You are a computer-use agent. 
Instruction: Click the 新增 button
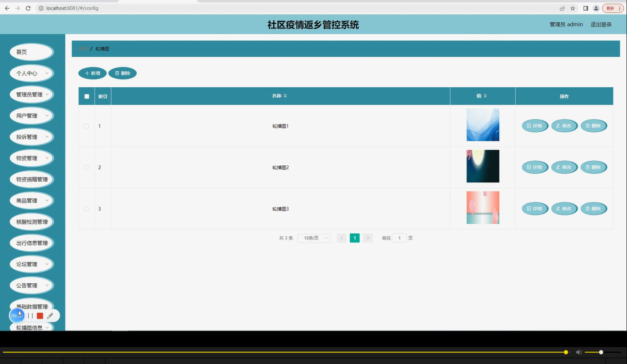click(x=92, y=73)
